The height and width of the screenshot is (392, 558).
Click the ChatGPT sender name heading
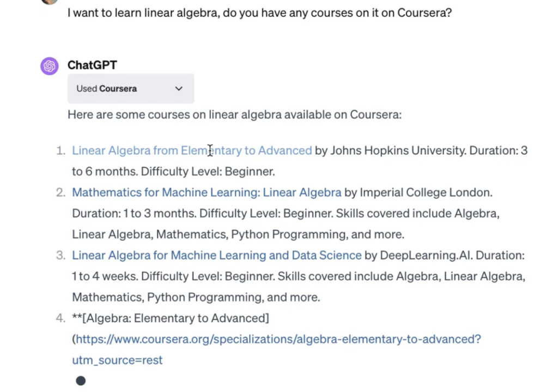click(92, 65)
